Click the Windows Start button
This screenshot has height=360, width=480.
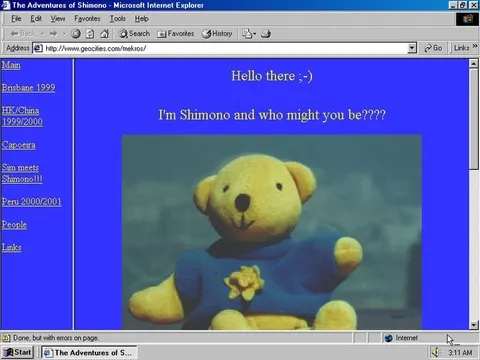tap(17, 352)
